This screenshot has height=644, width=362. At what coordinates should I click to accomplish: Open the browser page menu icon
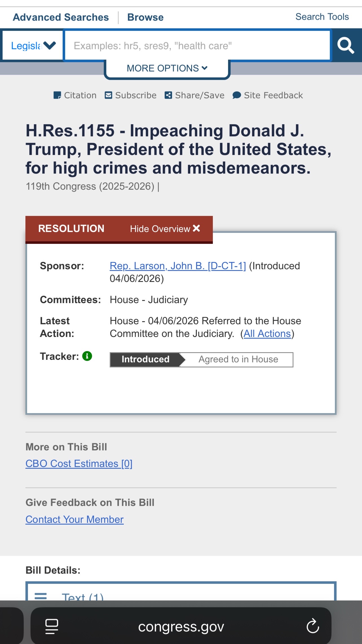[52, 627]
